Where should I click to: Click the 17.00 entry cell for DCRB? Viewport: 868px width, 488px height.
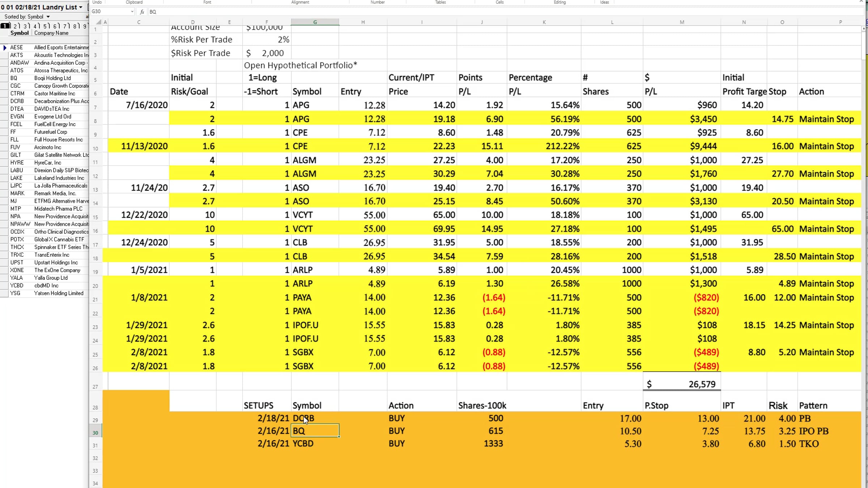[612, 418]
